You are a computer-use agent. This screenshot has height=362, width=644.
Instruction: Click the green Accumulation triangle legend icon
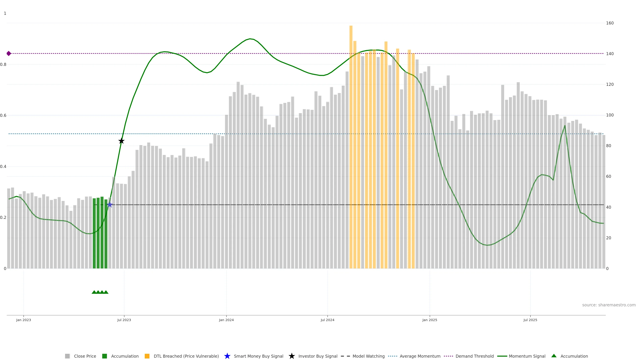click(554, 356)
